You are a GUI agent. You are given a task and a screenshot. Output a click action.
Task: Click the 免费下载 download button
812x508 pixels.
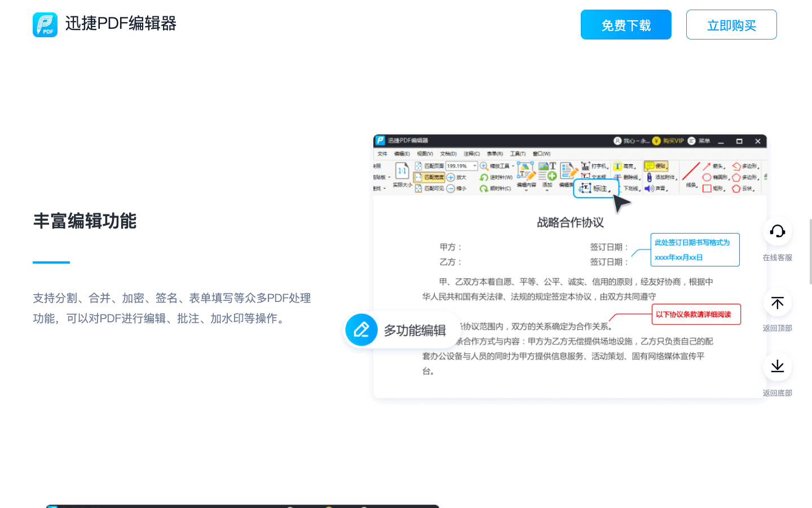626,24
